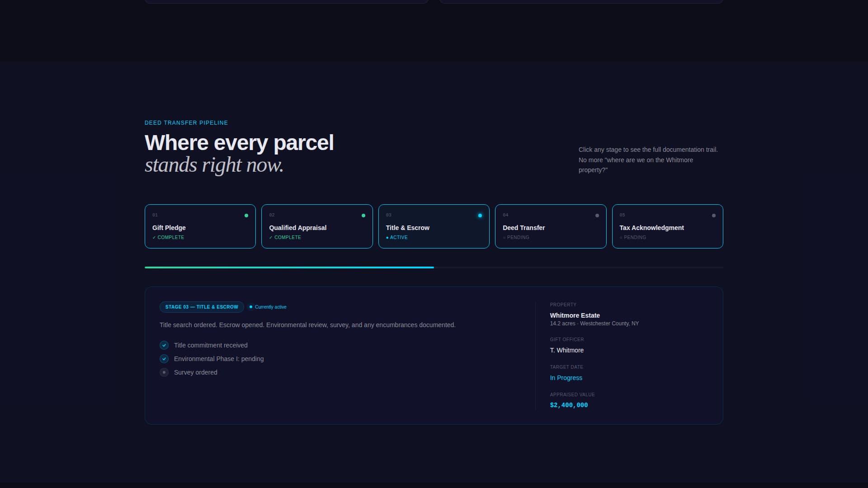
Task: Click the Title commitment received text
Action: tap(211, 345)
